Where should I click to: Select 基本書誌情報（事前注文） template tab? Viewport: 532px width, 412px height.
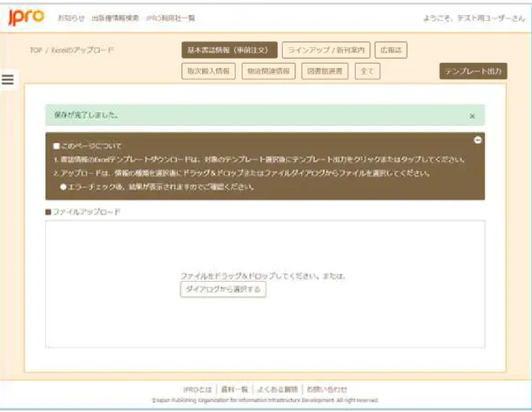pyautogui.click(x=229, y=50)
